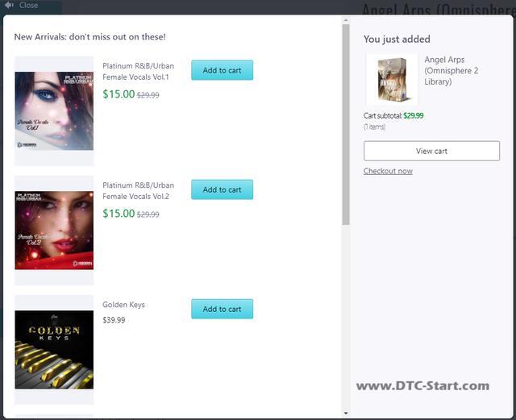The image size is (516, 420).
Task: Add Golden Keys to cart
Action: pos(223,309)
